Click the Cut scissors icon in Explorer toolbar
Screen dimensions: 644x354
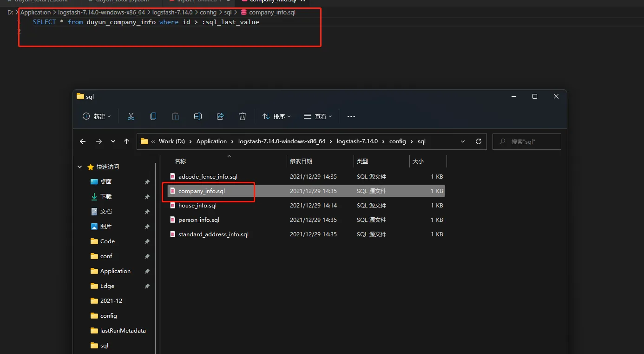tap(131, 116)
